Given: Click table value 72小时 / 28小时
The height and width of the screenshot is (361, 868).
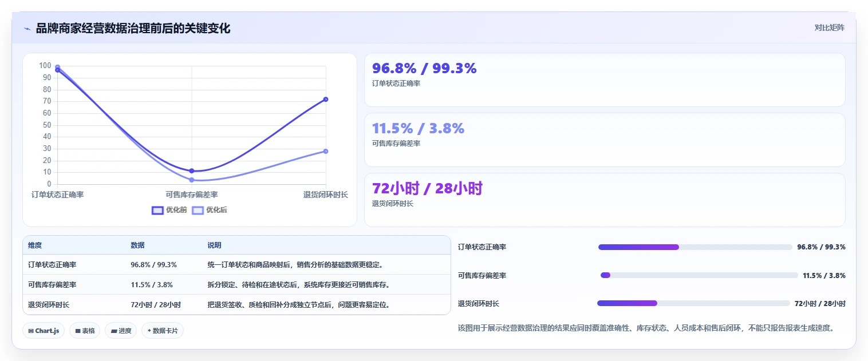Looking at the screenshot, I should 156,305.
